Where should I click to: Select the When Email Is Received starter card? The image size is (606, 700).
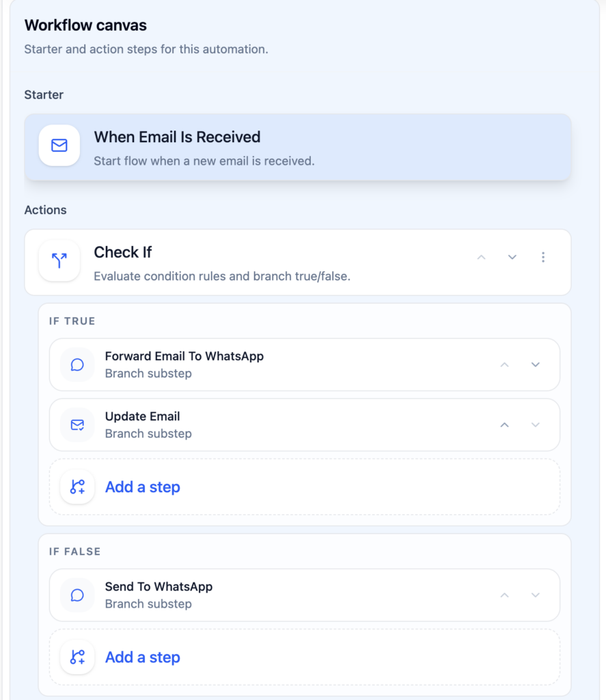(x=297, y=147)
